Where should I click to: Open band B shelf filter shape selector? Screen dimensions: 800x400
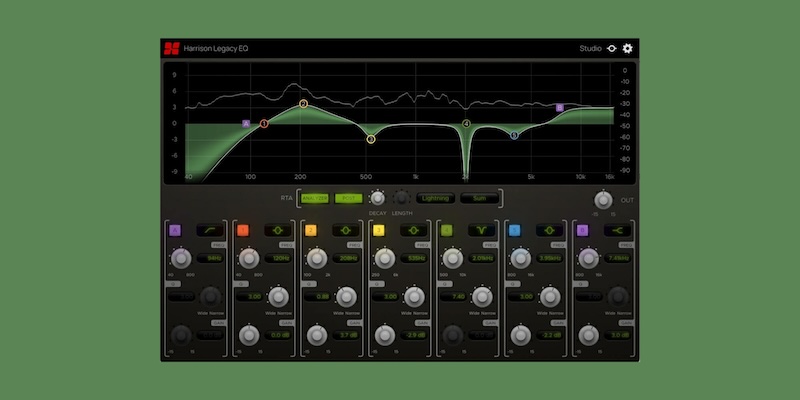point(617,231)
